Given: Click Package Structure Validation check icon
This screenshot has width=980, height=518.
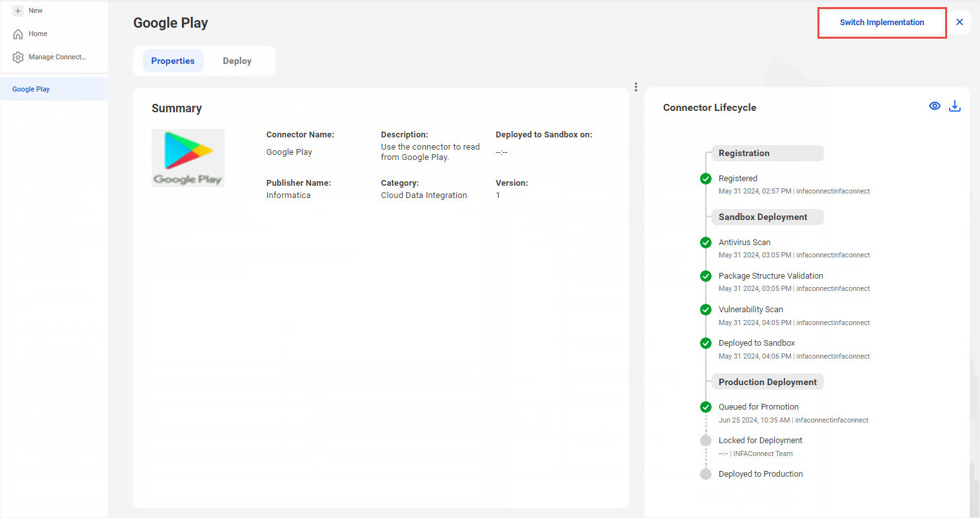Looking at the screenshot, I should pyautogui.click(x=706, y=276).
